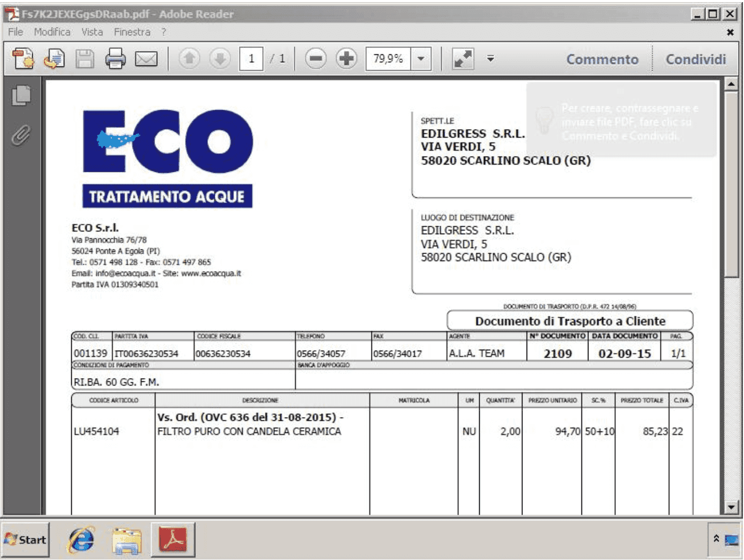
Task: Open the page thumbnails panel
Action: pyautogui.click(x=21, y=95)
